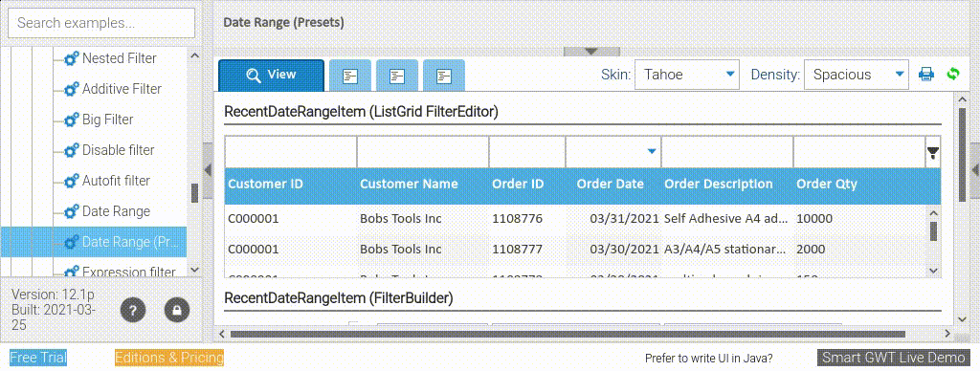This screenshot has height=371, width=980.
Task: Click the 03/30/2021 date cell
Action: click(612, 250)
